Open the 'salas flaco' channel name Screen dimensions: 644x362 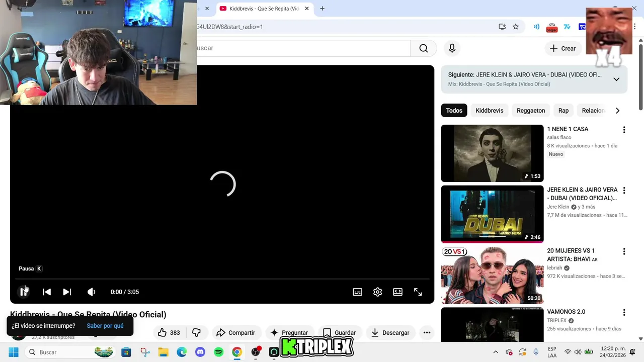coord(559,137)
